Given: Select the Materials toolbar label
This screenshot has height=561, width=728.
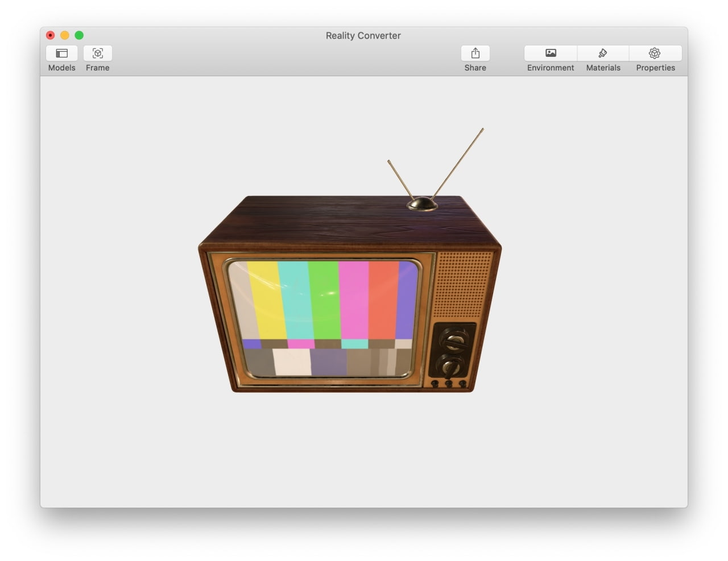Looking at the screenshot, I should [x=603, y=68].
